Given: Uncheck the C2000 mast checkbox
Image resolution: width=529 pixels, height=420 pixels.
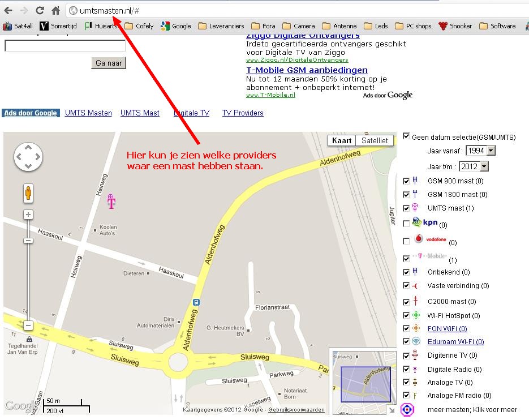Looking at the screenshot, I should [406, 302].
